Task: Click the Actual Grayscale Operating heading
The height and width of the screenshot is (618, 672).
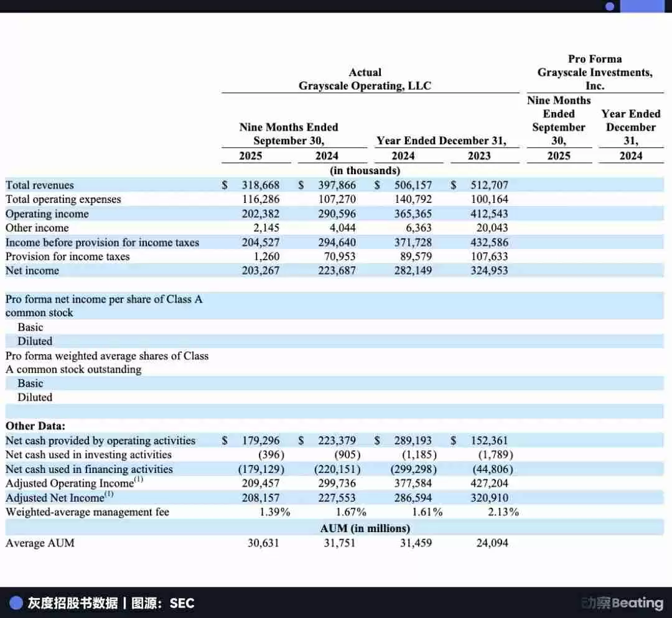Action: 365,79
